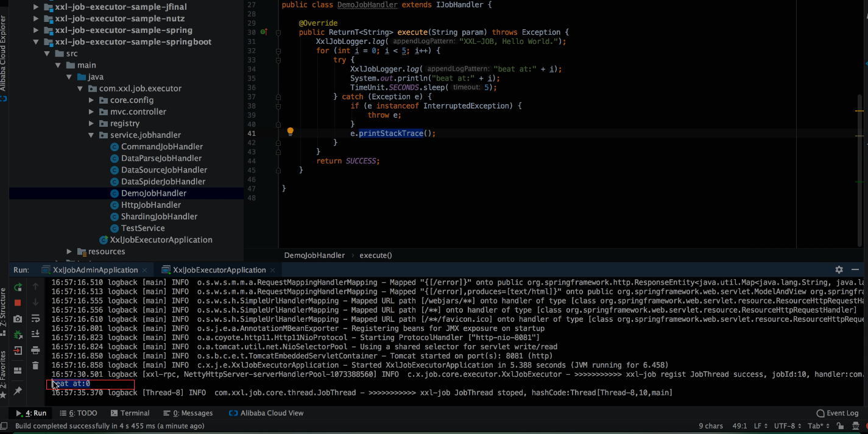868x434 pixels.
Task: Open the 4: Run tool window button
Action: 31,413
